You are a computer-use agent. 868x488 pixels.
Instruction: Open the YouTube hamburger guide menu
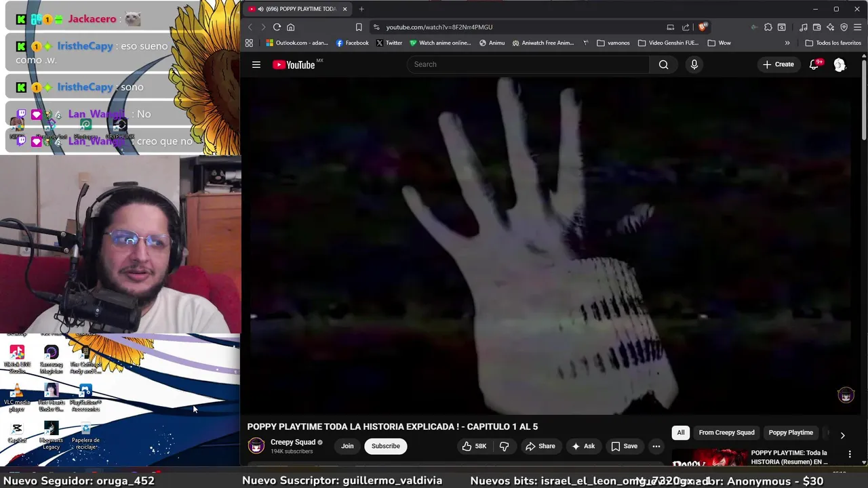coord(256,64)
